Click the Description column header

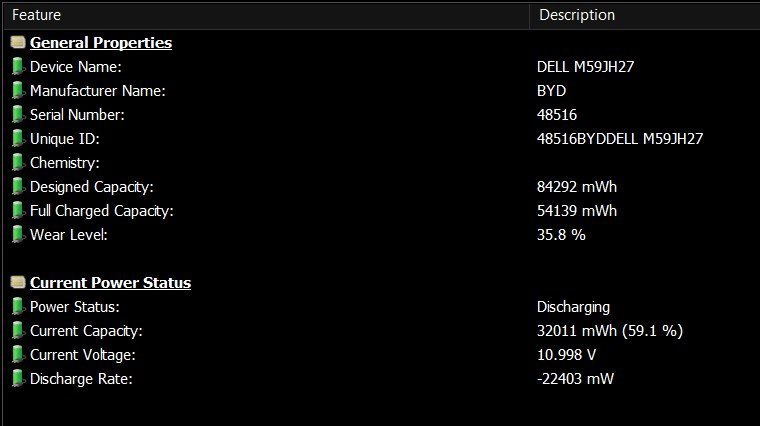point(577,15)
